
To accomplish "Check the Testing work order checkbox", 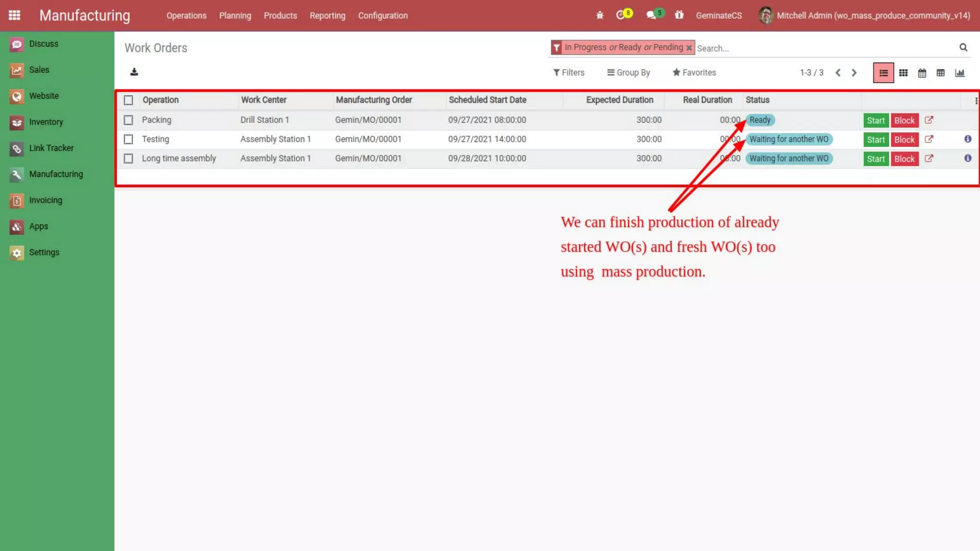I will 128,139.
